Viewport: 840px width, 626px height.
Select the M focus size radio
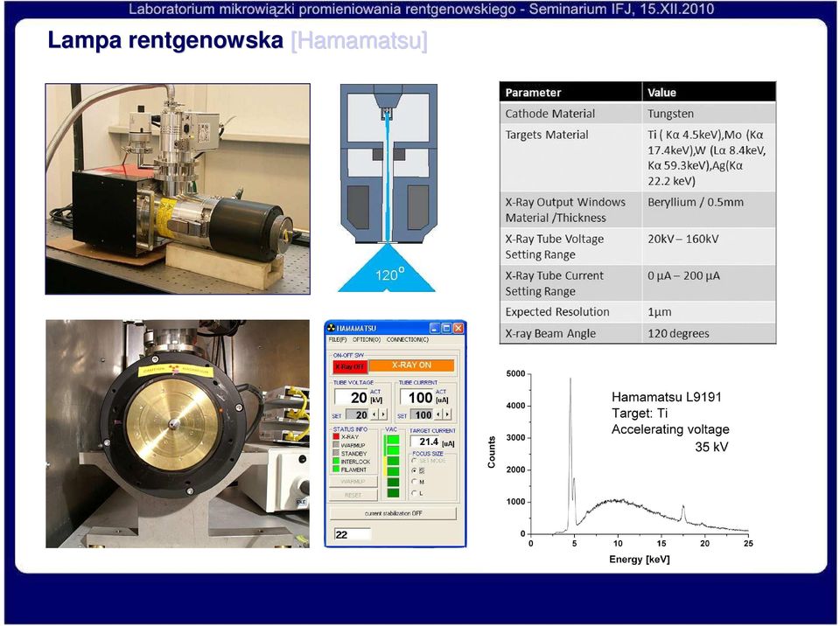pyautogui.click(x=414, y=482)
